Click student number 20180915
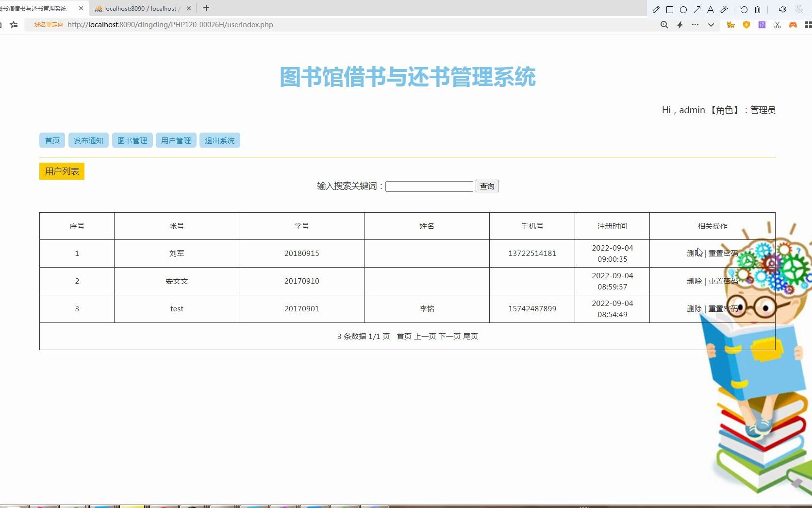Image resolution: width=812 pixels, height=508 pixels. click(x=302, y=253)
